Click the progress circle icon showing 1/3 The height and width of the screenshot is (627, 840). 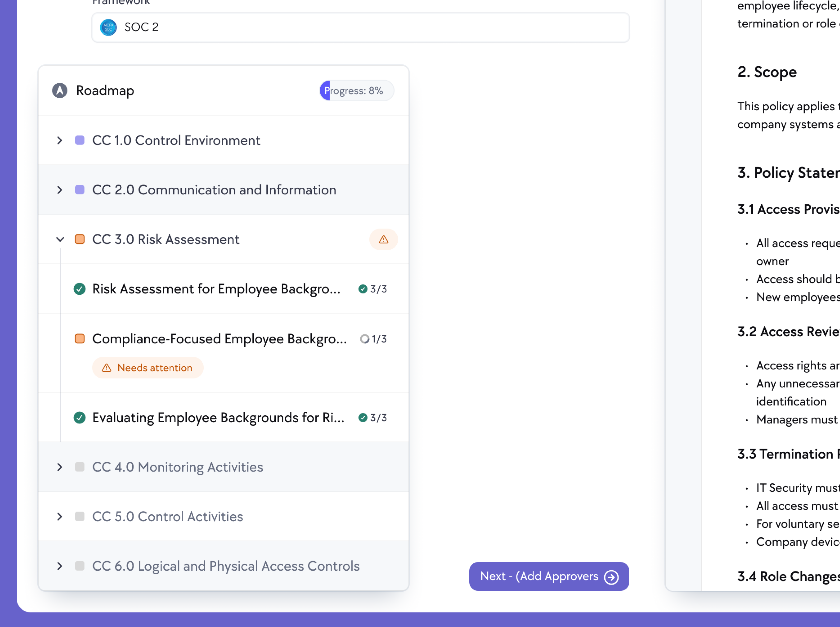365,339
